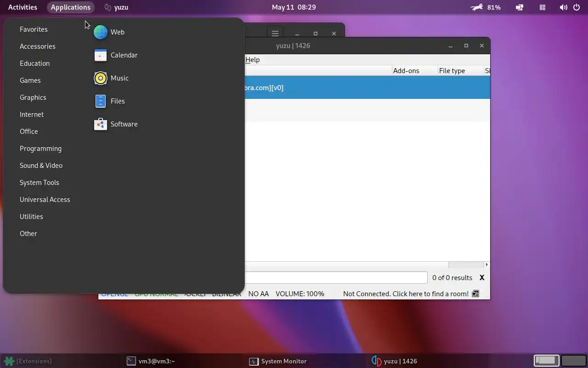The image size is (588, 368).
Task: Click the VOLUME: 100% status button
Action: tap(300, 293)
